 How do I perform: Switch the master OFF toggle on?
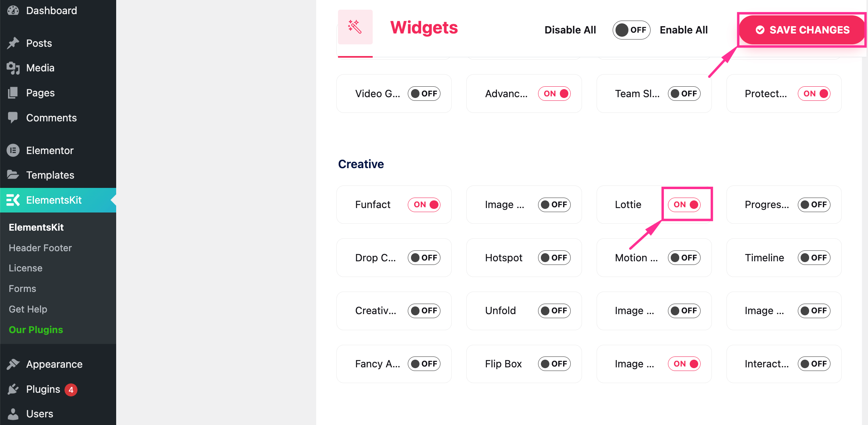[631, 30]
